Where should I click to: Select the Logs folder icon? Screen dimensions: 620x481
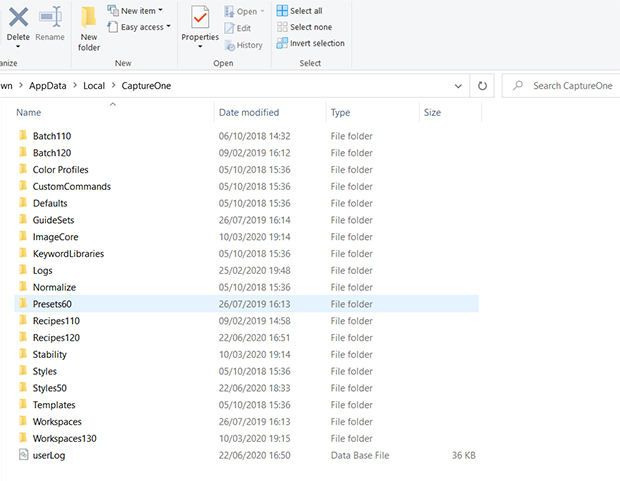click(x=23, y=270)
